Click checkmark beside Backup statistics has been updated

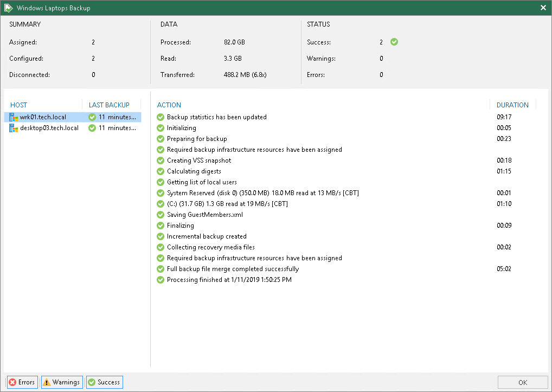tap(161, 117)
